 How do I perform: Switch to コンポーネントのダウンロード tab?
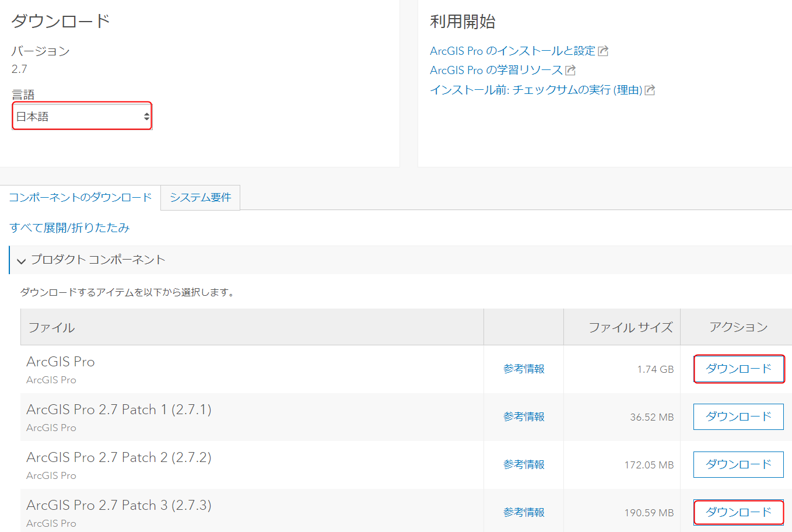click(x=80, y=197)
